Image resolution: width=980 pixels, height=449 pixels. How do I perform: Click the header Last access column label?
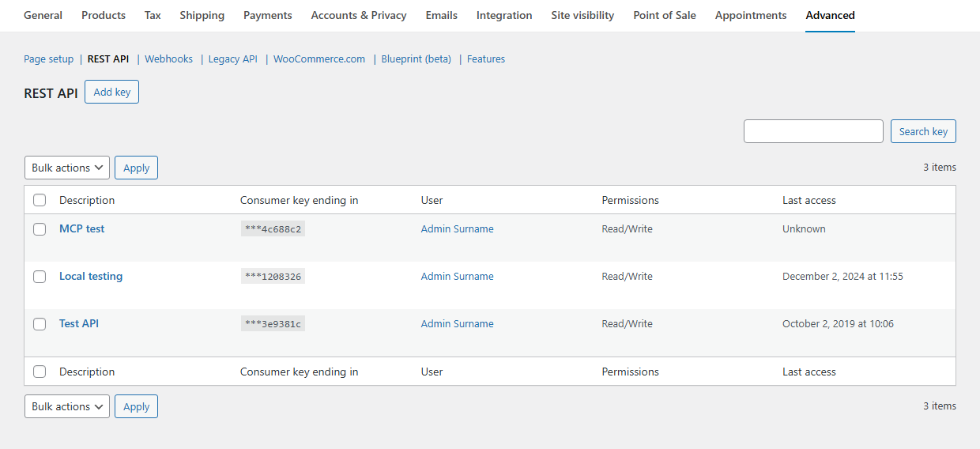pos(809,200)
